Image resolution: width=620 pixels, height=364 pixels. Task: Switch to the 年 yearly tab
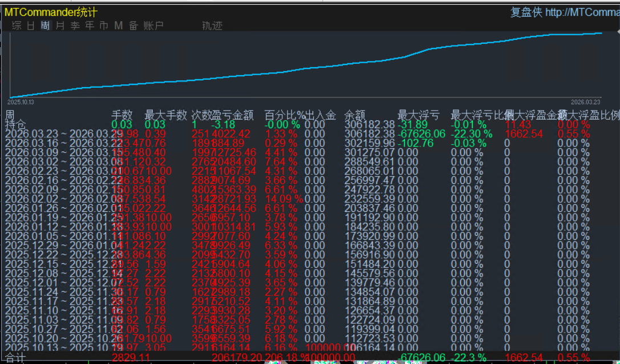(x=90, y=26)
